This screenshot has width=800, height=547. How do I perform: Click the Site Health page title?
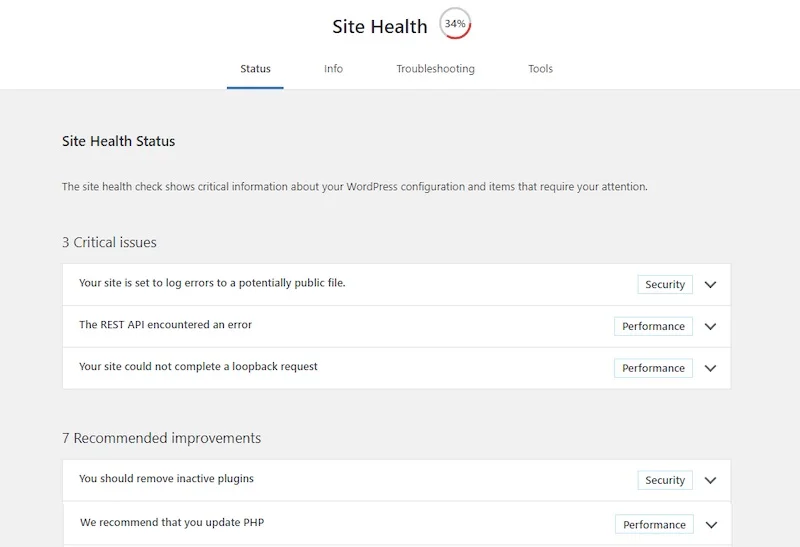[x=380, y=27]
